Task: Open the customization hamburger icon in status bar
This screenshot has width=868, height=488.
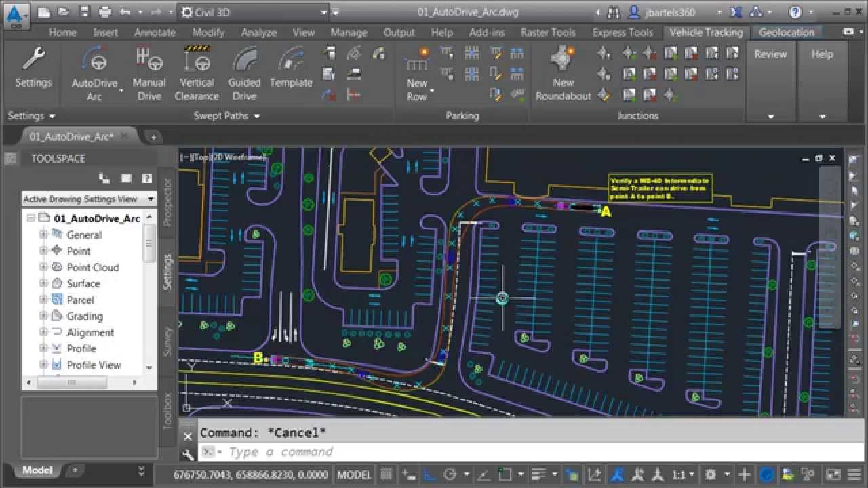Action: (853, 474)
